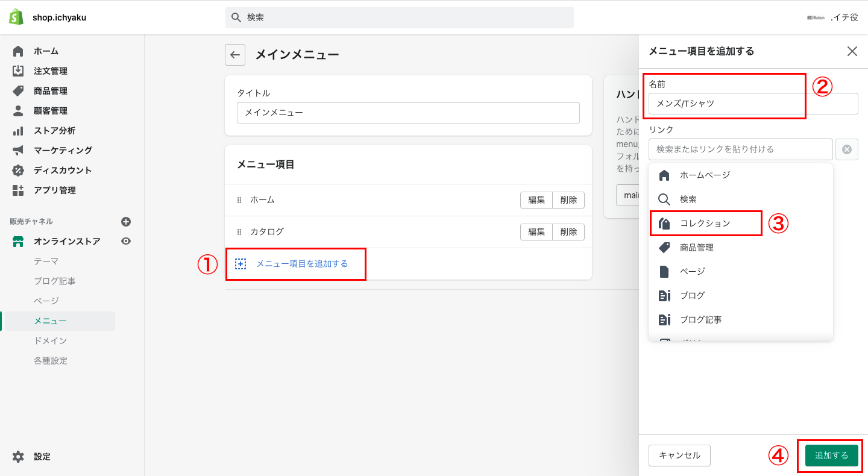
Task: Click the ストア分析 bar chart icon
Action: tap(18, 131)
